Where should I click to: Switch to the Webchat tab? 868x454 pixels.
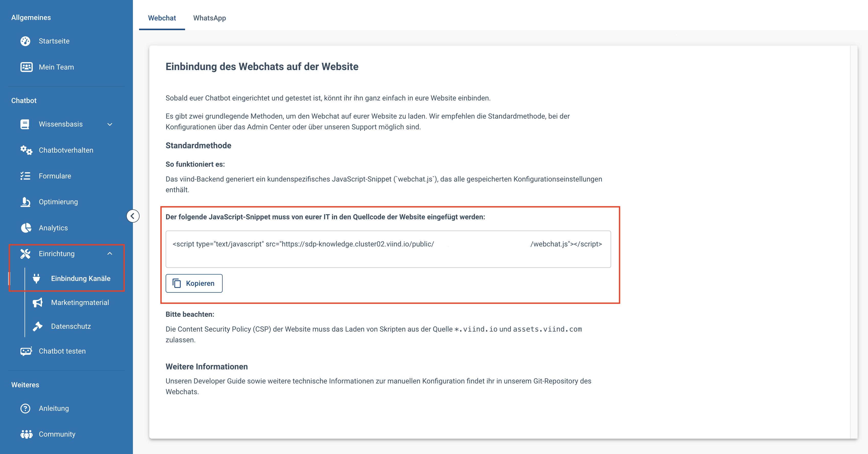tap(162, 18)
